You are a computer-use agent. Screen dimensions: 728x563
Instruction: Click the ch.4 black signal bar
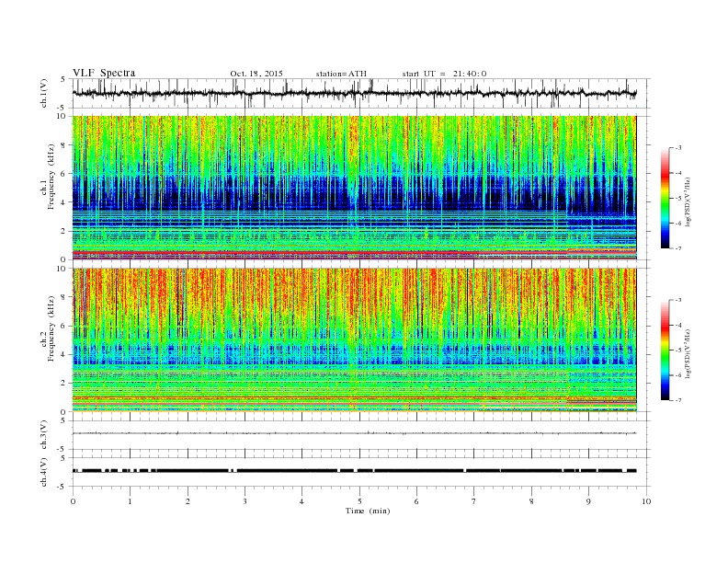click(355, 471)
